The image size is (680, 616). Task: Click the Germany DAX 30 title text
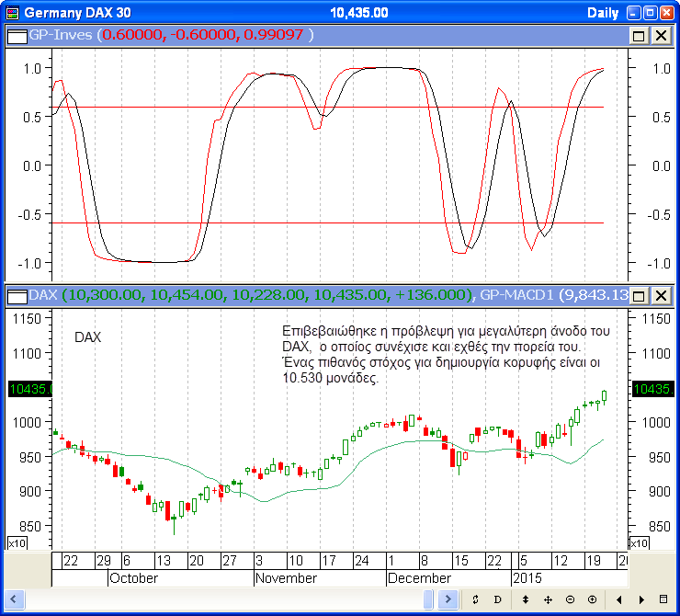tap(77, 13)
